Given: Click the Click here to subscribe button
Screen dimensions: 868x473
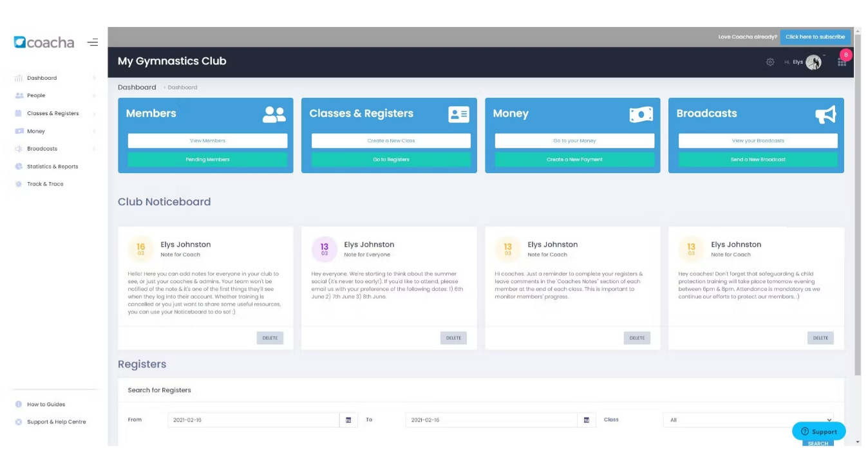Looking at the screenshot, I should pyautogui.click(x=815, y=37).
